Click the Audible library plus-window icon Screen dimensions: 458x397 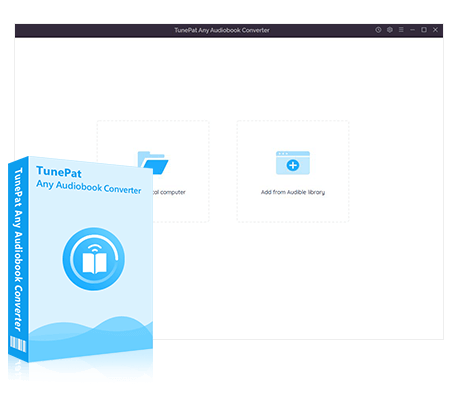293,163
